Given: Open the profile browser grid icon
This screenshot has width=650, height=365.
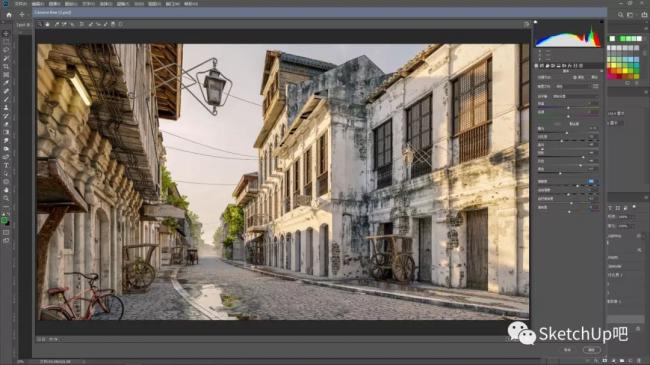Looking at the screenshot, I should coord(596,86).
